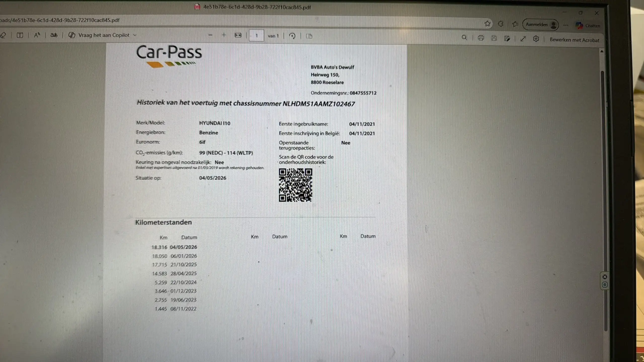This screenshot has height=362, width=644.
Task: Open search in the PDF
Action: pos(464,38)
